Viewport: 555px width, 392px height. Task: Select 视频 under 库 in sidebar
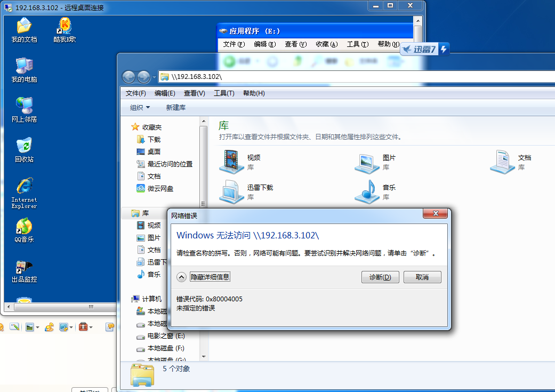click(149, 225)
